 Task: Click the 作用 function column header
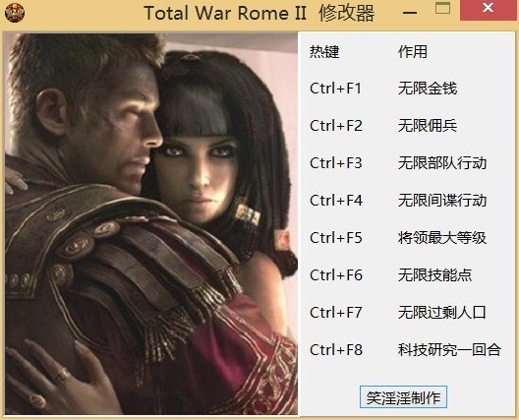413,52
